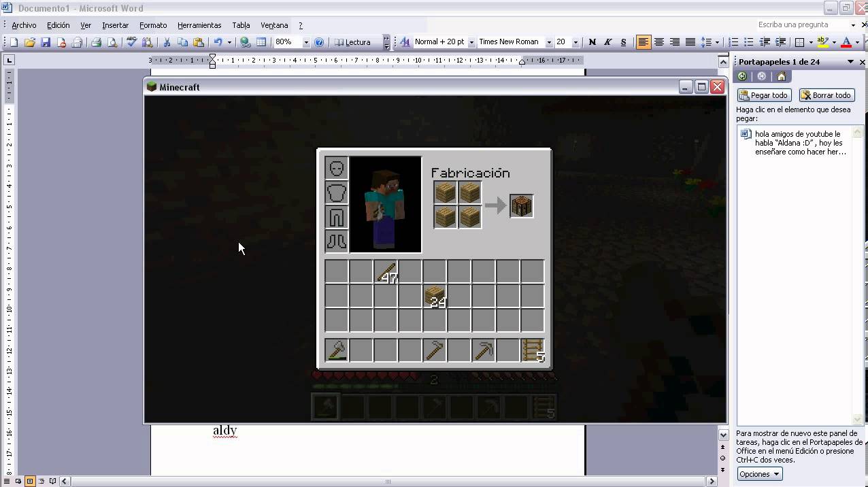The width and height of the screenshot is (868, 487).
Task: Click the Pegar todo button
Action: click(x=764, y=95)
